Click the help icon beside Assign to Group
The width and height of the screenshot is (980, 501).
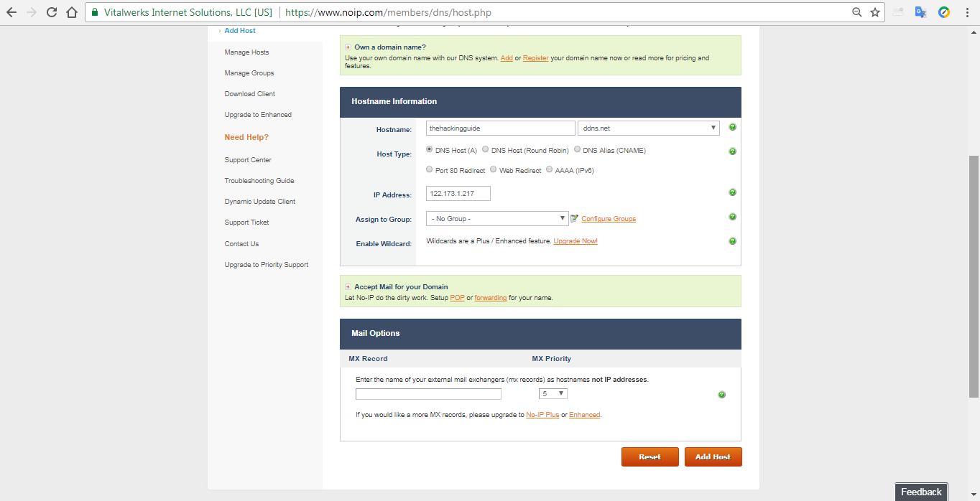(732, 217)
